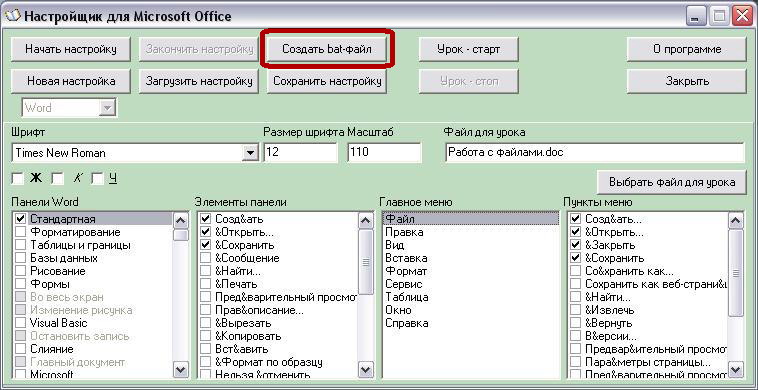The width and height of the screenshot is (758, 390).
Task: Click the Размер шрифта field showing 12
Action: [x=301, y=153]
